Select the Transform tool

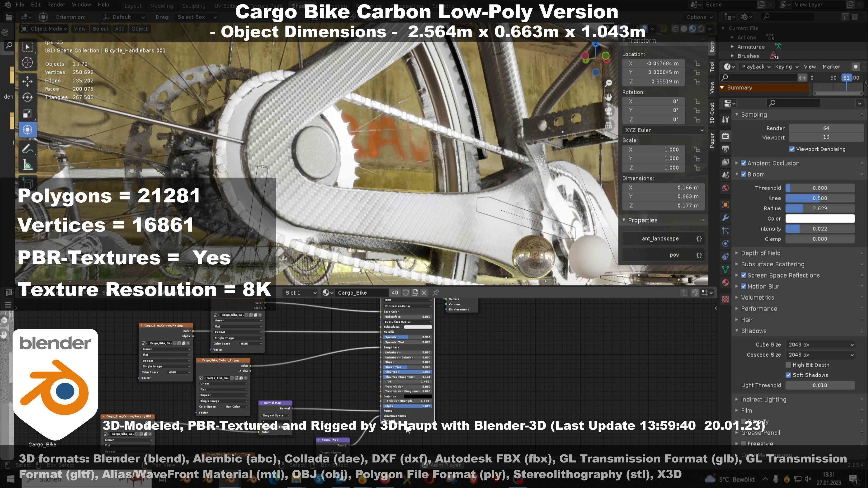tap(28, 130)
